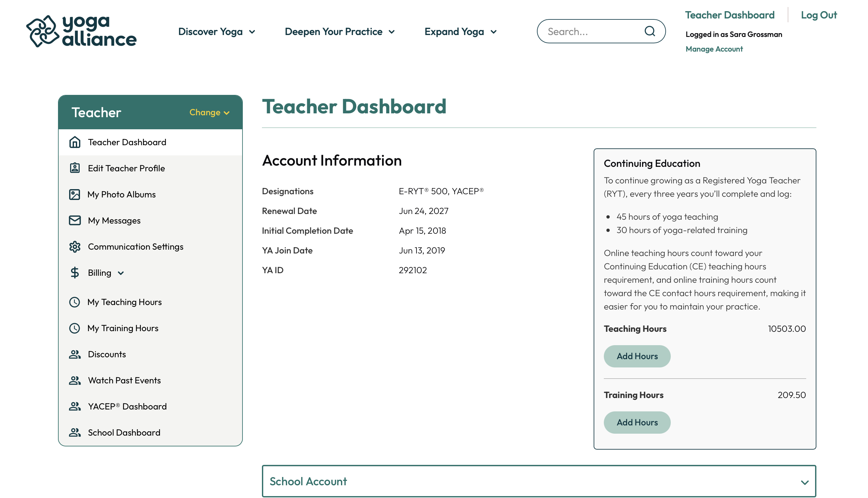Click the gear icon beside Communication Settings

(x=75, y=246)
